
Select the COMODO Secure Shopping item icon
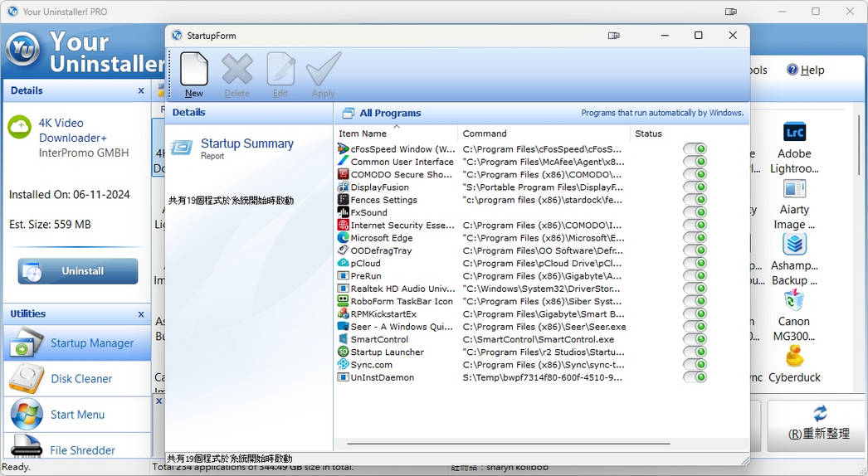(x=343, y=174)
